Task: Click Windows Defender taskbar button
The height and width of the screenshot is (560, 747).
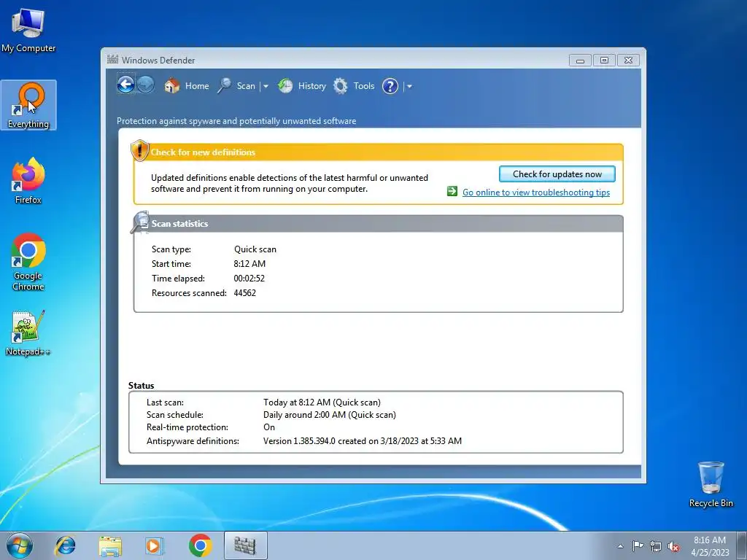Action: pyautogui.click(x=245, y=545)
